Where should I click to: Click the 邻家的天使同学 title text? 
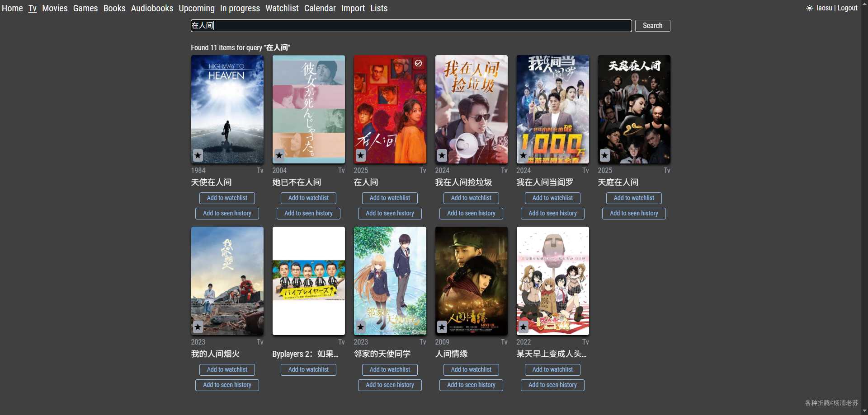tap(382, 354)
